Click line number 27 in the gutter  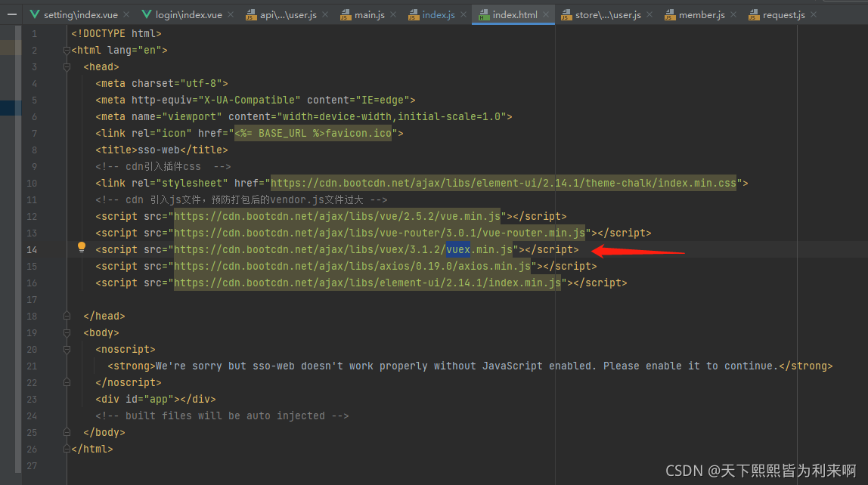click(x=32, y=465)
